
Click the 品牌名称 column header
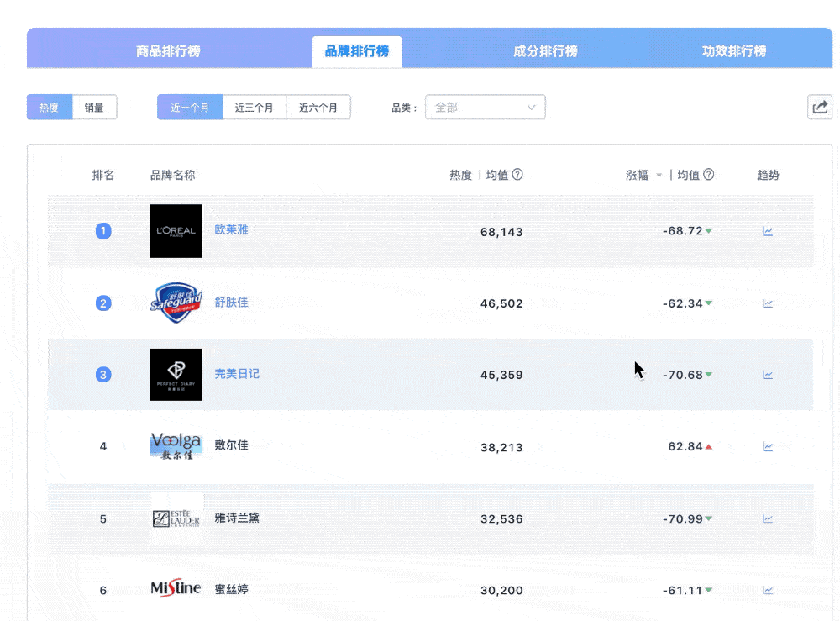[x=172, y=176]
